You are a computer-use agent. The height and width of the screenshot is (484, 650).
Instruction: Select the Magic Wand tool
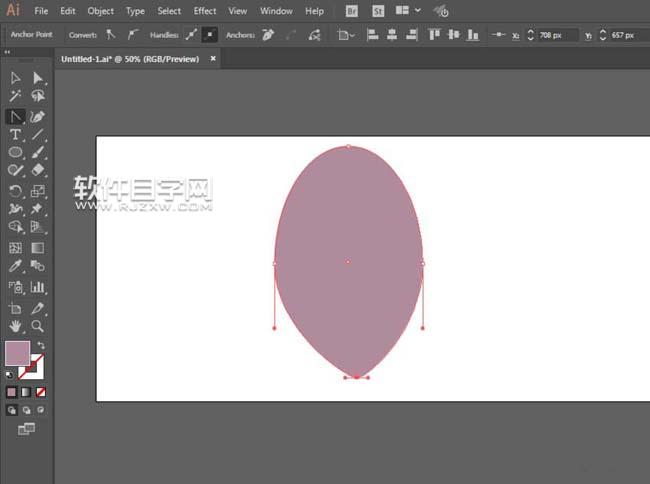[16, 97]
